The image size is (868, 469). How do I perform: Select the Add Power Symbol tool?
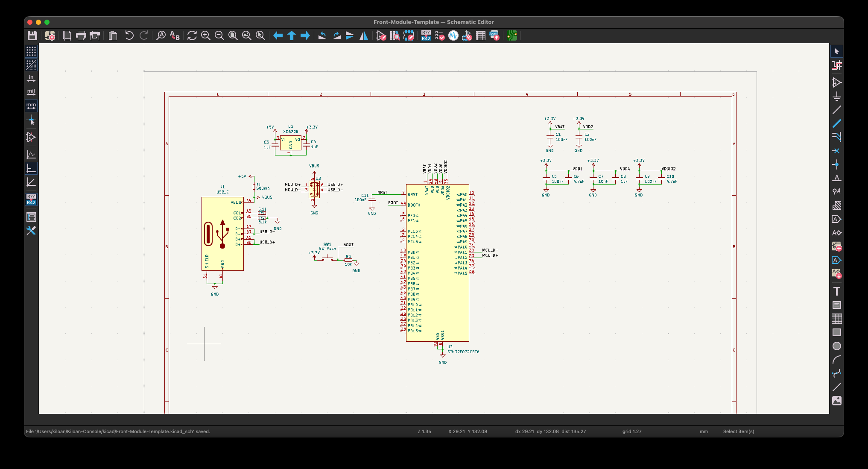point(836,96)
